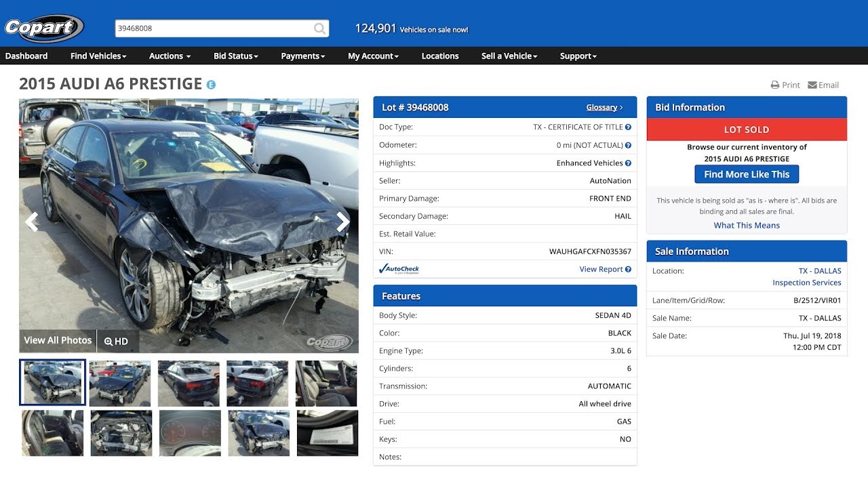Image resolution: width=868 pixels, height=488 pixels.
Task: Click the search magnifier icon
Action: click(x=319, y=28)
